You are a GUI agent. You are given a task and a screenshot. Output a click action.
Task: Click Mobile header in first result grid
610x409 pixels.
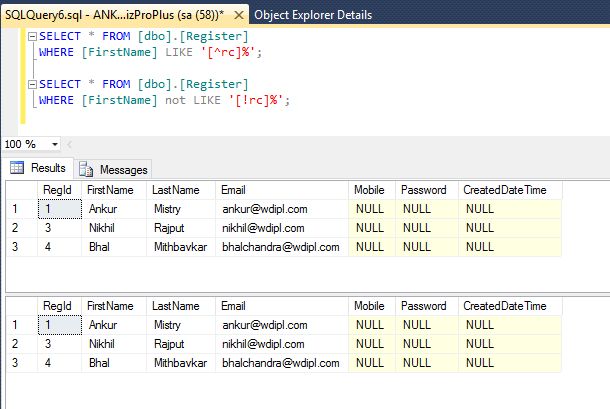point(372,190)
